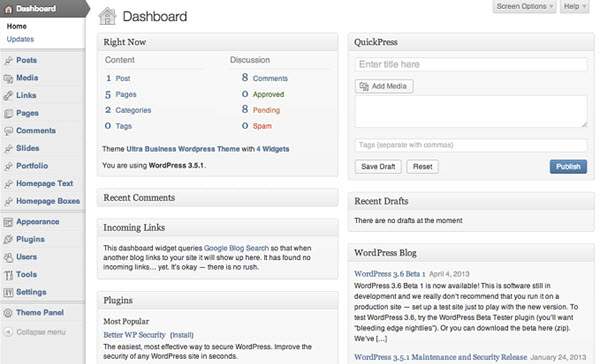Toggle the Recent Comments widget header
The image size is (600, 364).
coord(217,198)
